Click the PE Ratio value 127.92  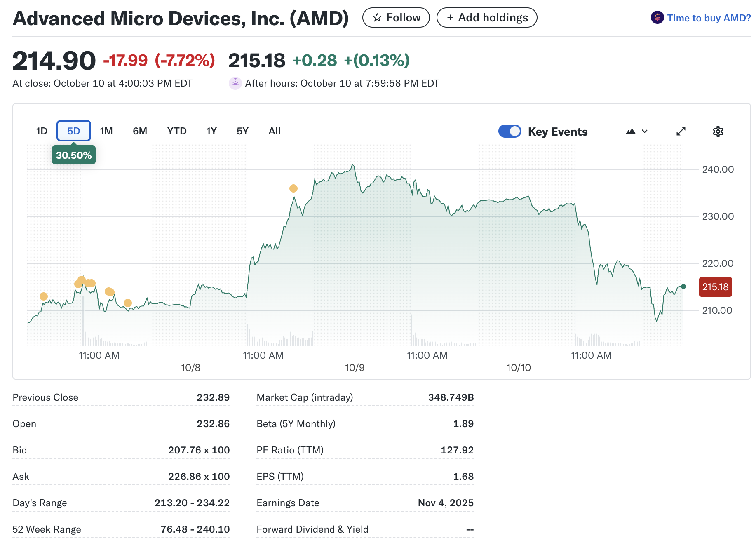[x=457, y=450]
